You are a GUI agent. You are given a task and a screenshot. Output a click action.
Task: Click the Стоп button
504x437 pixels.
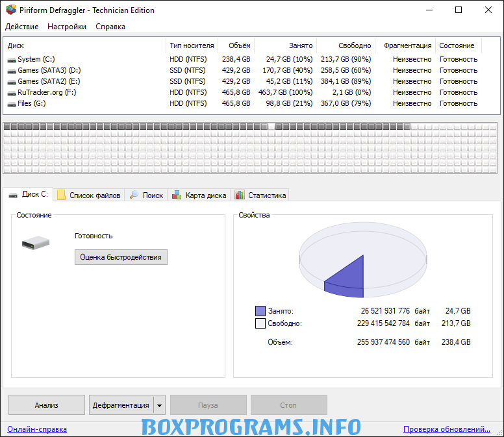[288, 405]
